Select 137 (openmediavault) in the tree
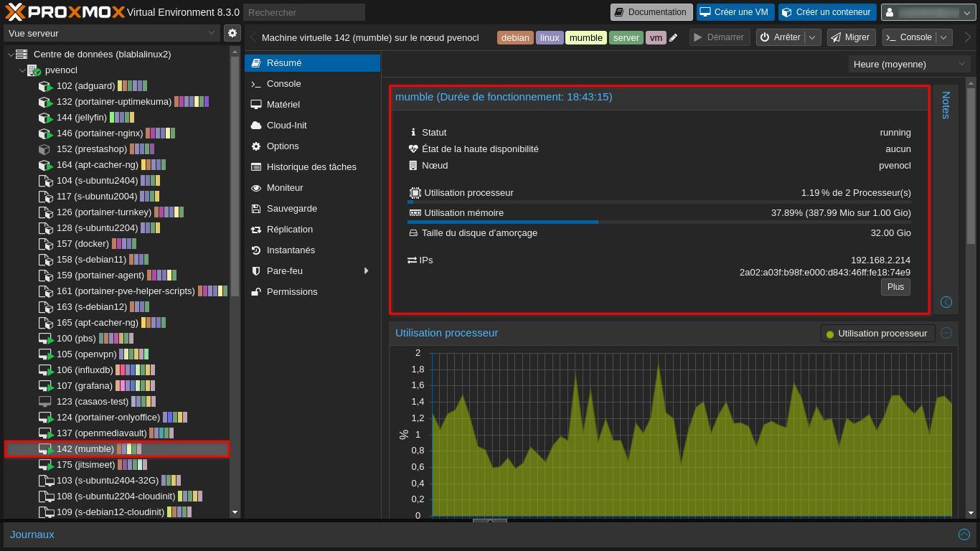 [x=117, y=433]
